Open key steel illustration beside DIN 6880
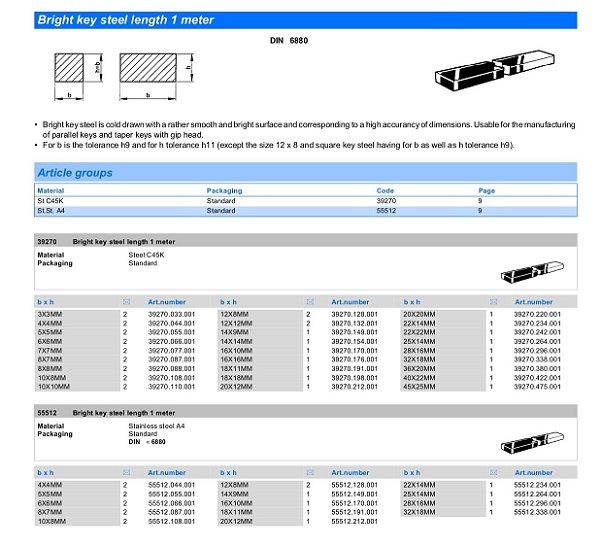Viewport: 601px width, 546px height. pyautogui.click(x=492, y=73)
